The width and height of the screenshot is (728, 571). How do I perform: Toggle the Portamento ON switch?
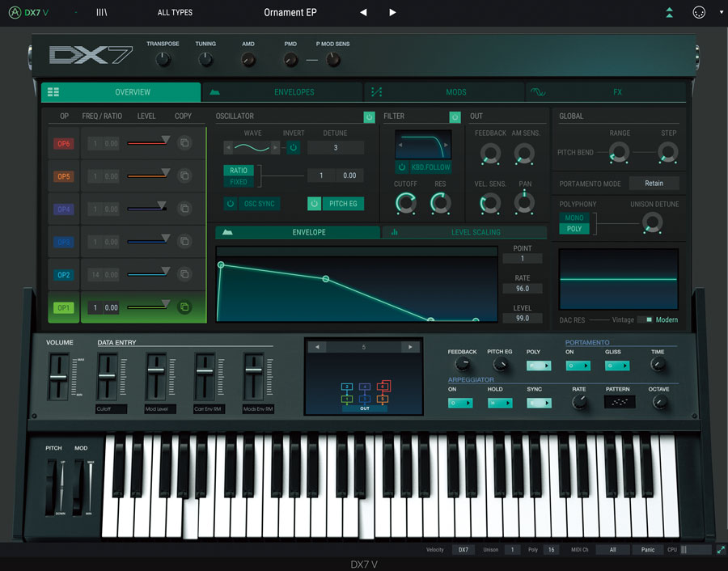pyautogui.click(x=578, y=366)
